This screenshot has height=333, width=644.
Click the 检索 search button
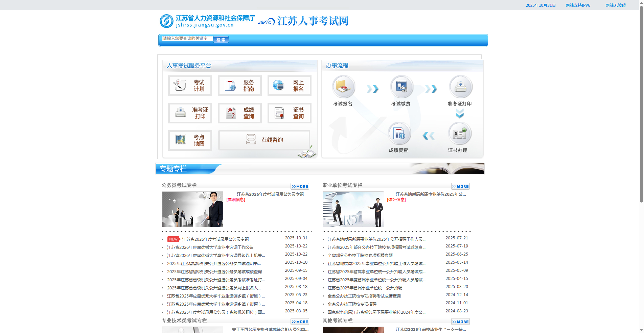tap(221, 40)
